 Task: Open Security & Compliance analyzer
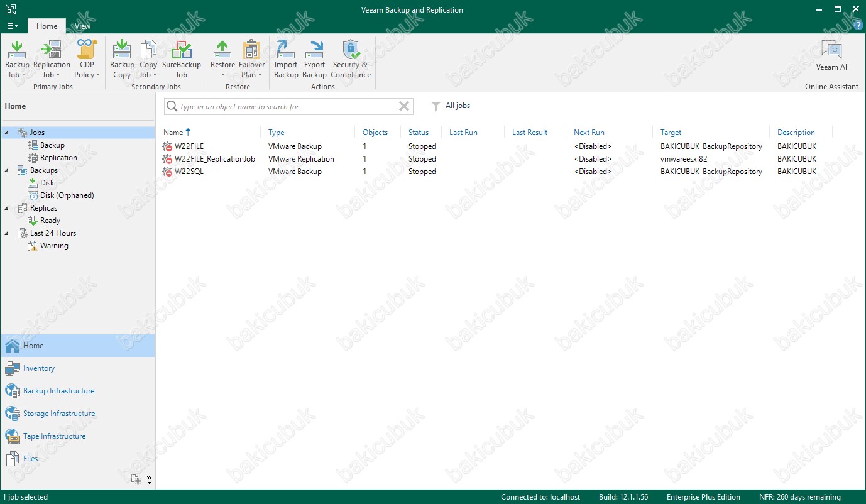coord(351,58)
